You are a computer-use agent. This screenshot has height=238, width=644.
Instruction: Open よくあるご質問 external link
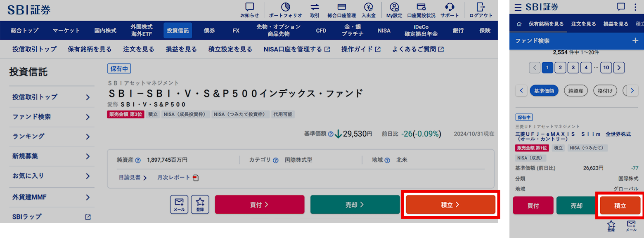(x=418, y=49)
